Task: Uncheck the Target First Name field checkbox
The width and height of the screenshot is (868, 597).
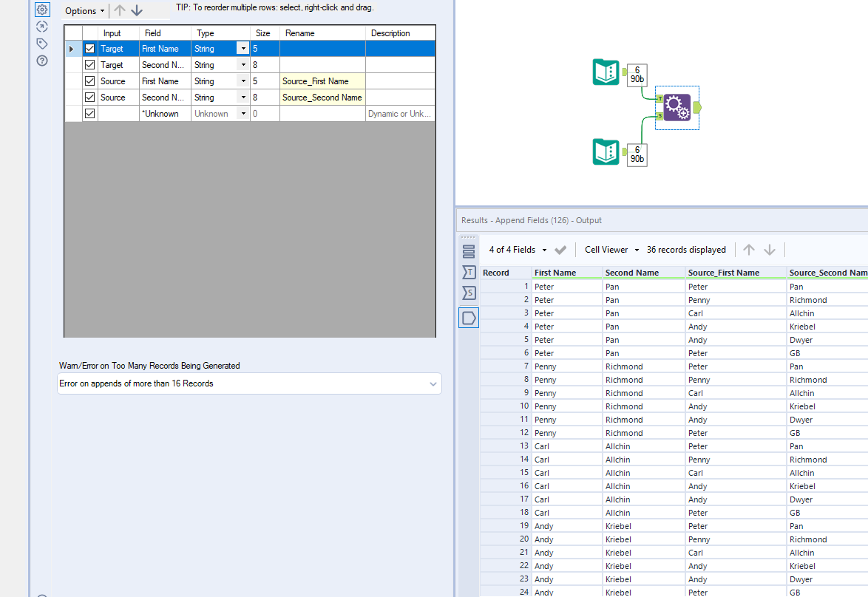Action: click(x=90, y=49)
